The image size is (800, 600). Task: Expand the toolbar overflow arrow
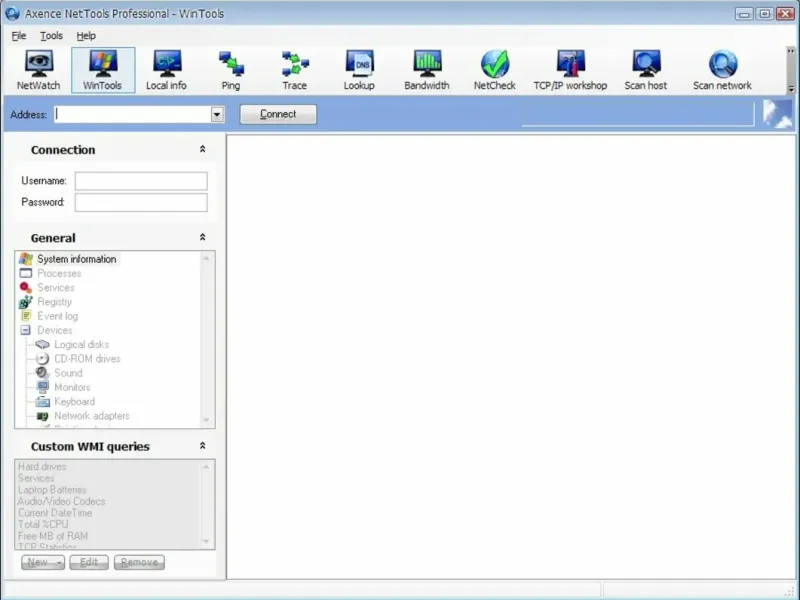tap(791, 89)
